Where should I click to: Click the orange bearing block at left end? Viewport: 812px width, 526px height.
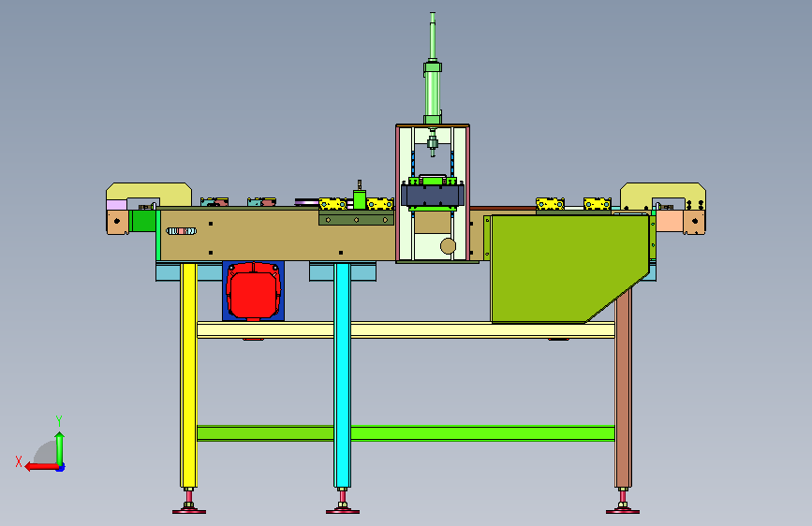coord(118,222)
